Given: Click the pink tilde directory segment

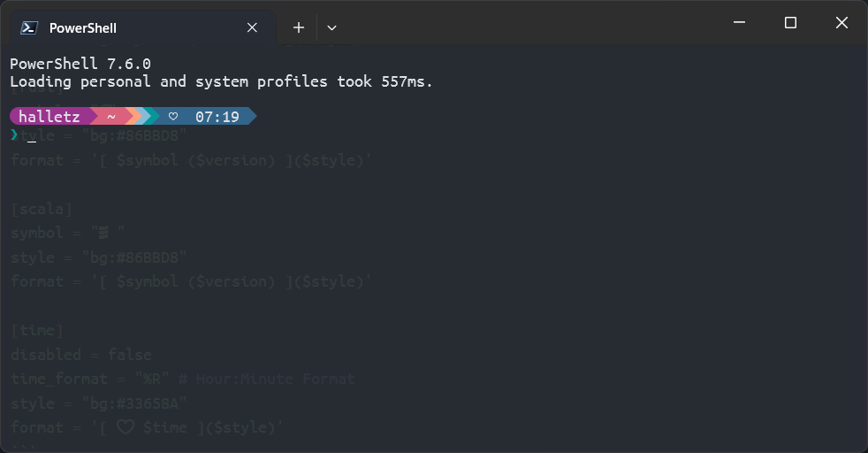Looking at the screenshot, I should coord(111,117).
